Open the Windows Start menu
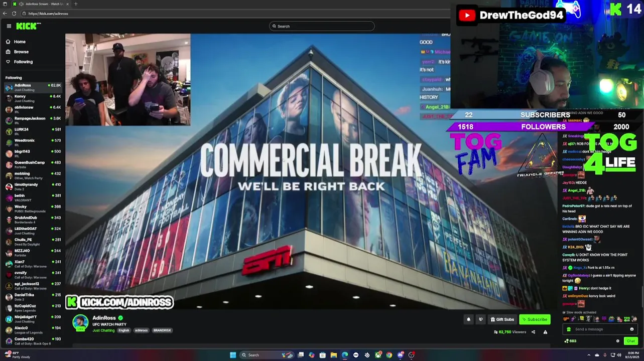This screenshot has height=361, width=644. click(x=233, y=355)
